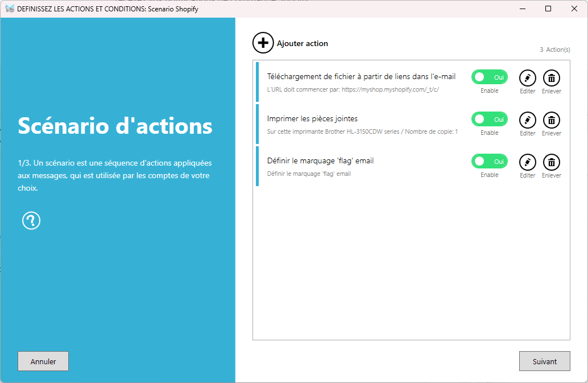Close the Scenario Shopify window
Screen dimensions: 588x383
click(x=574, y=9)
